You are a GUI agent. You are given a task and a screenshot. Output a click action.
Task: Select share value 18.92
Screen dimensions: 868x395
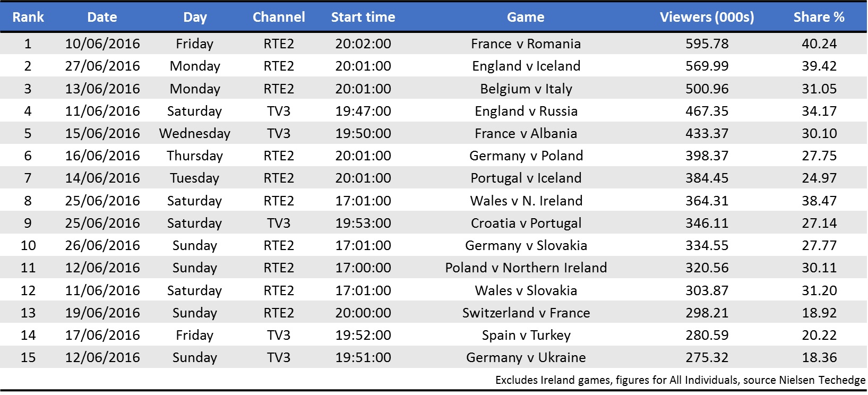click(819, 313)
